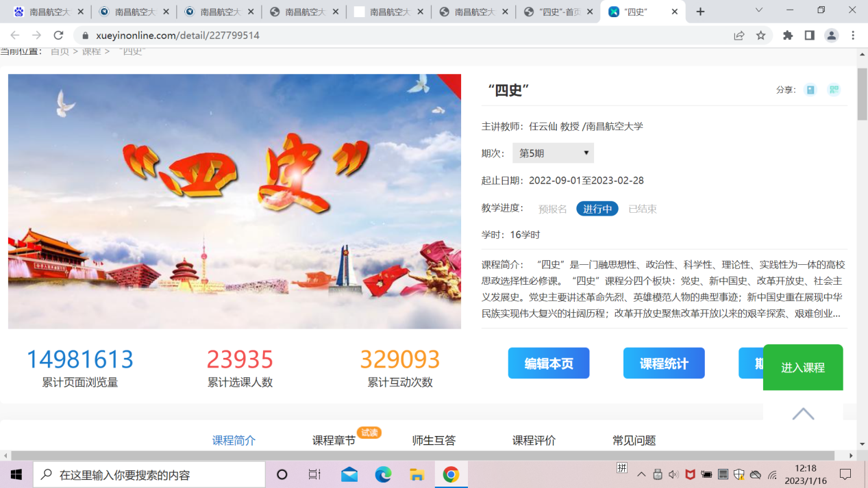Click the share page icon in address bar
The image size is (868, 488).
tap(739, 36)
